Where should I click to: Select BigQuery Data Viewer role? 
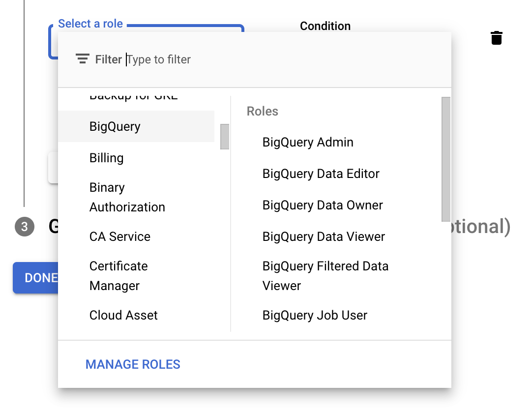(324, 236)
